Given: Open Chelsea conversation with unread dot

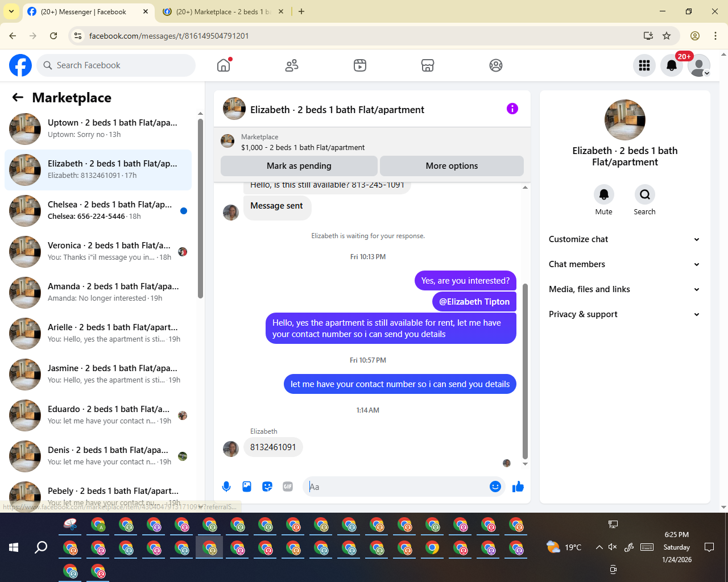Looking at the screenshot, I should [98, 211].
